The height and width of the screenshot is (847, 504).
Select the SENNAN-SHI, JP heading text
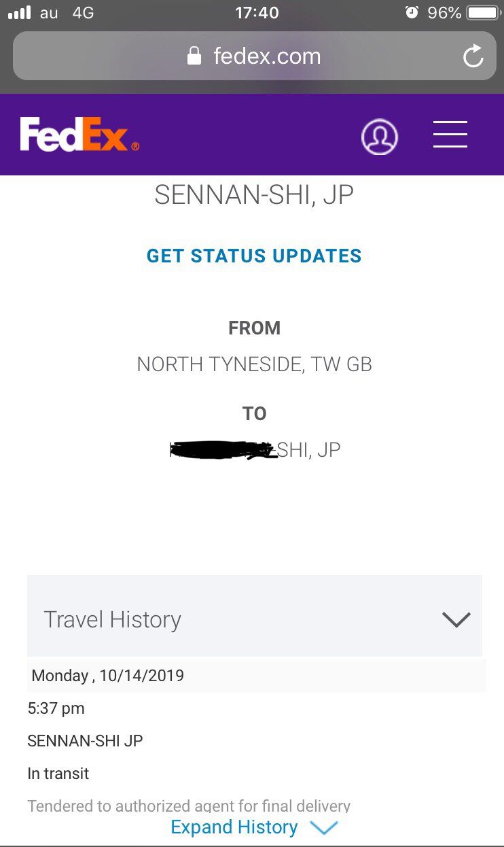tap(254, 195)
